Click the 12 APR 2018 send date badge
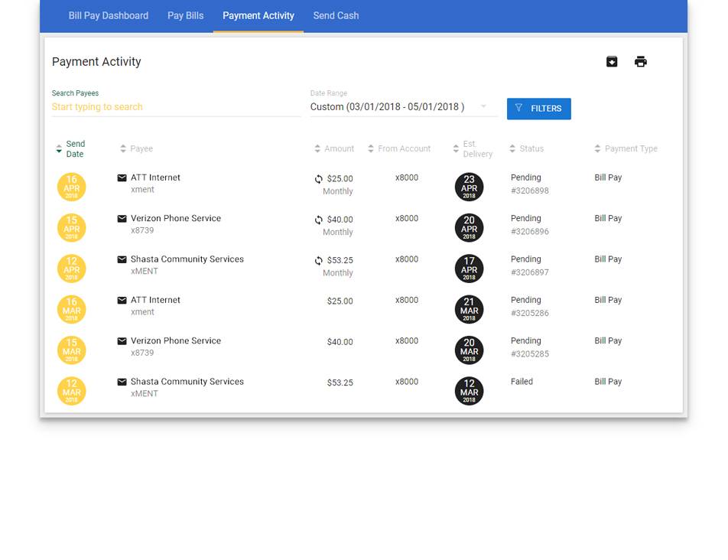This screenshot has width=728, height=560. (x=72, y=269)
